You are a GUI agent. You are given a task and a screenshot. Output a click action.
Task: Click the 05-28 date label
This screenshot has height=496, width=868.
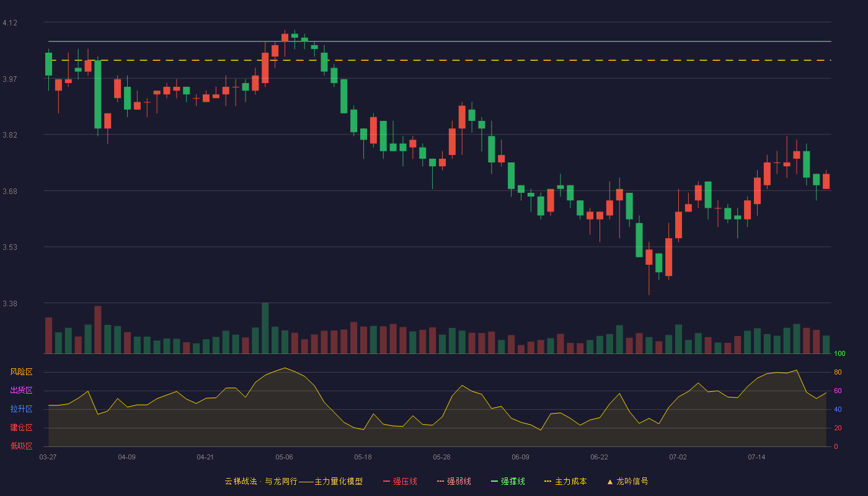click(x=441, y=457)
